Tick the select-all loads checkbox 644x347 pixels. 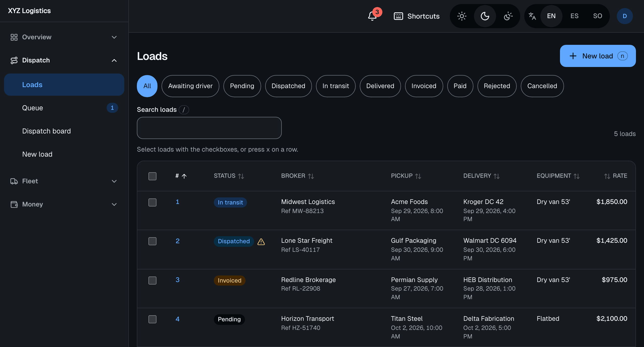coord(152,176)
